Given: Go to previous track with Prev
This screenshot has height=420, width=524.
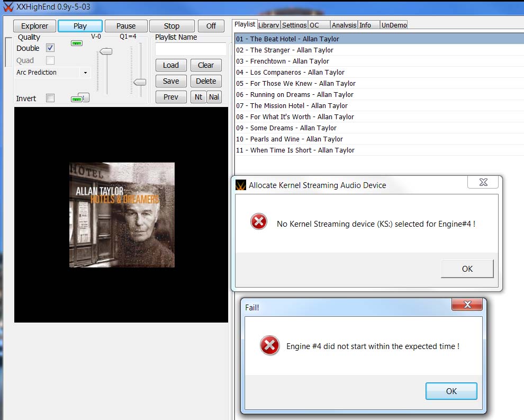Looking at the screenshot, I should [x=171, y=97].
